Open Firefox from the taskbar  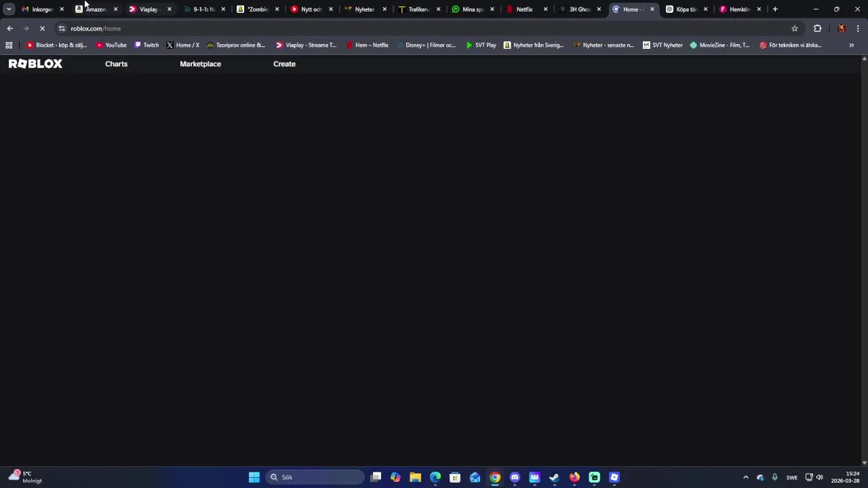point(574,477)
